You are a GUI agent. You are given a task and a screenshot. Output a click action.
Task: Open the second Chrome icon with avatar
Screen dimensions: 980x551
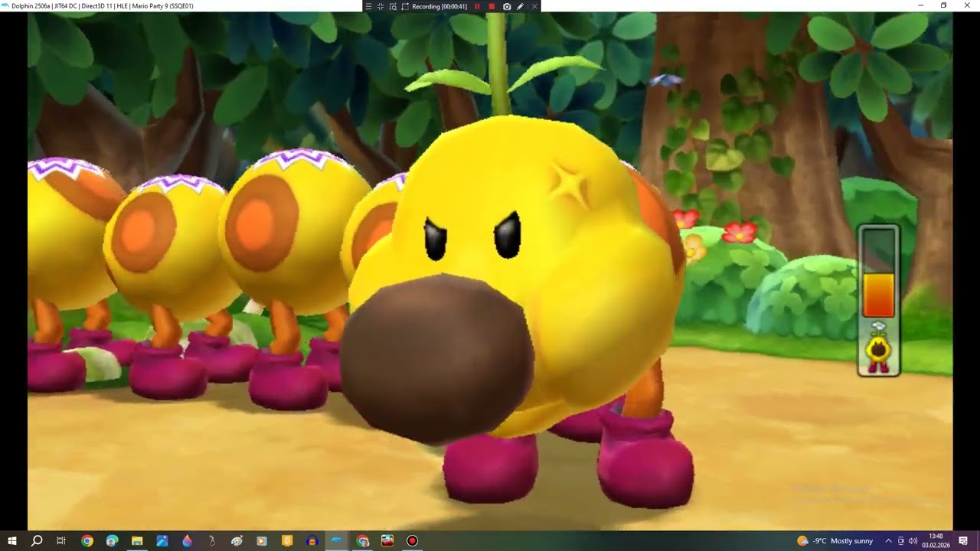pyautogui.click(x=362, y=541)
